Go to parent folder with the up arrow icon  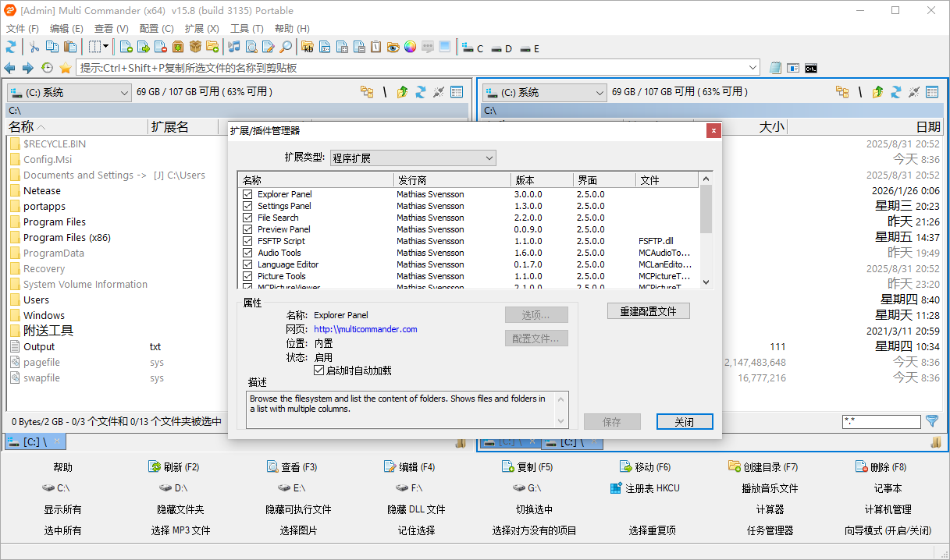tap(401, 91)
